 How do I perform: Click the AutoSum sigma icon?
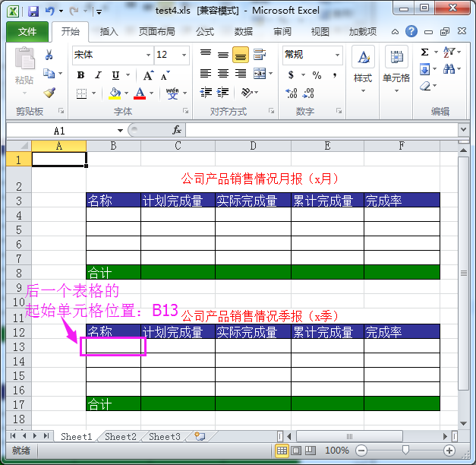point(425,52)
